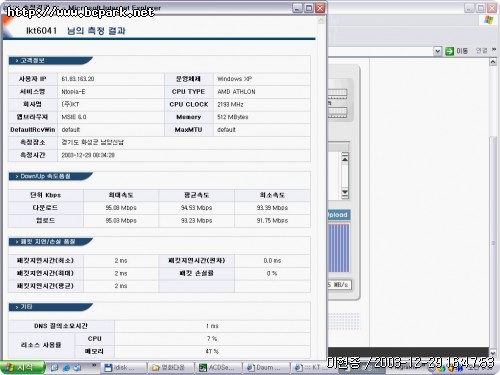Viewport: 500px width, 375px height.
Task: Click the DefaultRcvWin label cell
Action: [33, 129]
